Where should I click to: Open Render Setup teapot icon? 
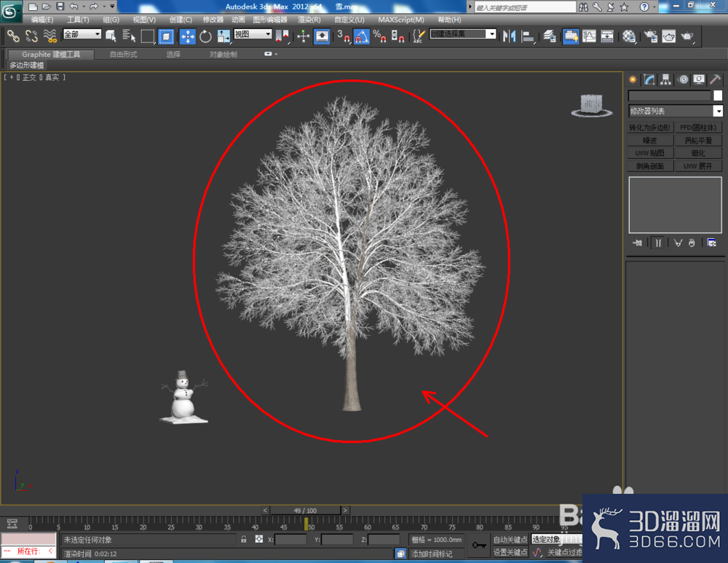click(651, 36)
